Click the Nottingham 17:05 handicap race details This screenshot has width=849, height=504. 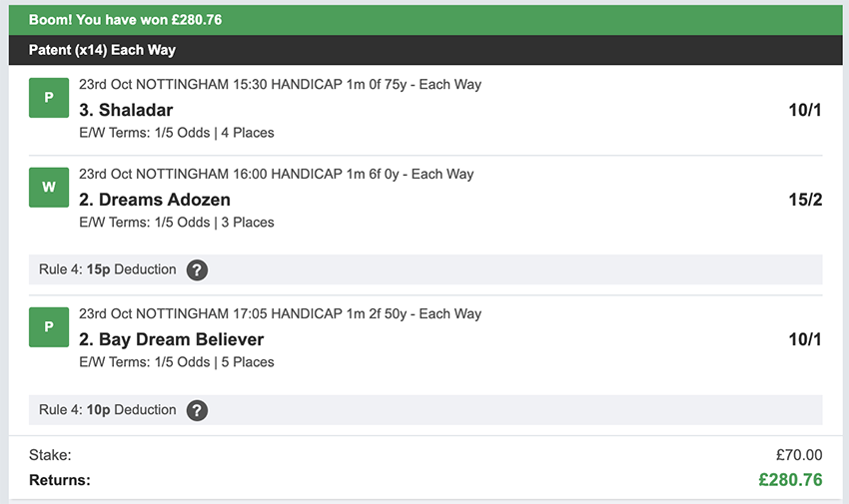pyautogui.click(x=280, y=314)
